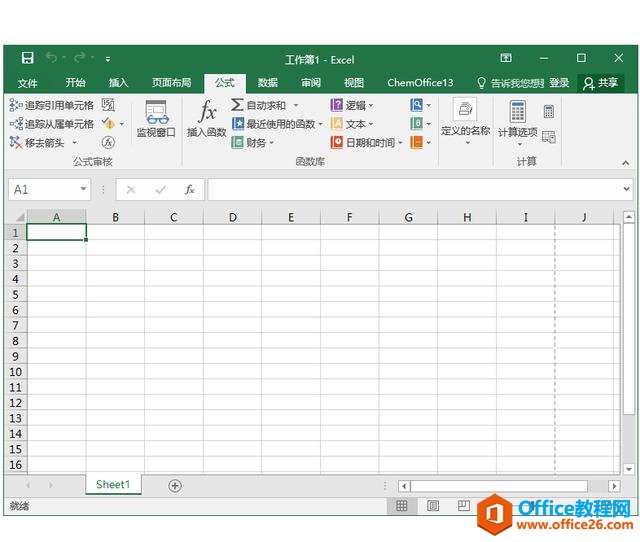Screen dimensions: 640x542
Task: Click the horizontal scrollbar right arrow
Action: (x=614, y=486)
